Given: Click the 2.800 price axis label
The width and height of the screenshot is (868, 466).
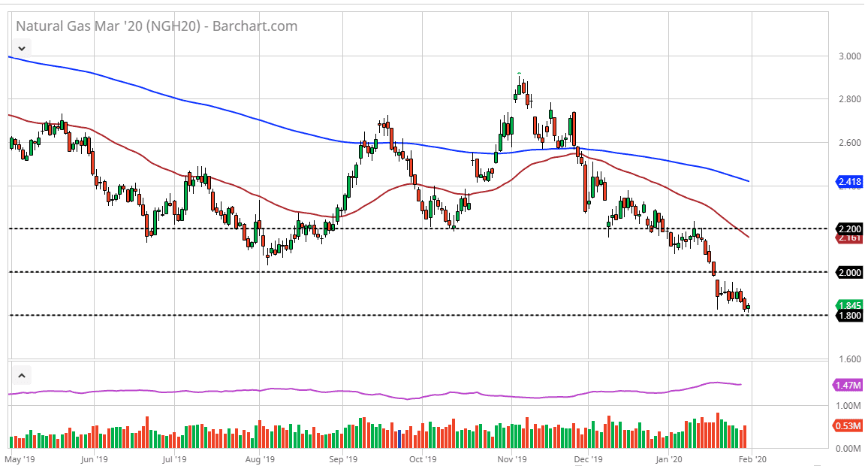Looking at the screenshot, I should [x=850, y=99].
